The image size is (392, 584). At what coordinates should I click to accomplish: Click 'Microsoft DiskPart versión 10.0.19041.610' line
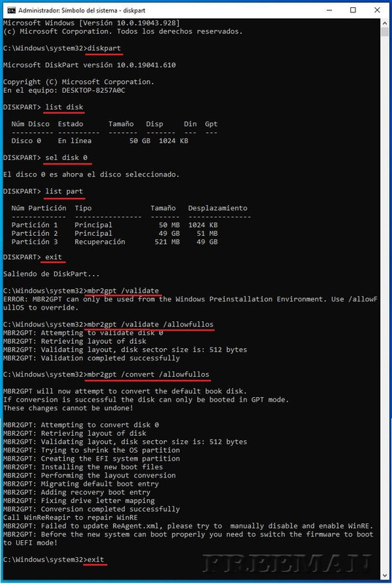click(x=89, y=65)
